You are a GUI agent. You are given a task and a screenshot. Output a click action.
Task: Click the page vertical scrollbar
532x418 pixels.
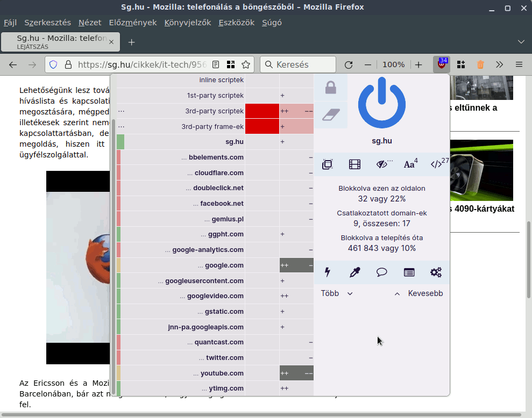click(x=529, y=260)
